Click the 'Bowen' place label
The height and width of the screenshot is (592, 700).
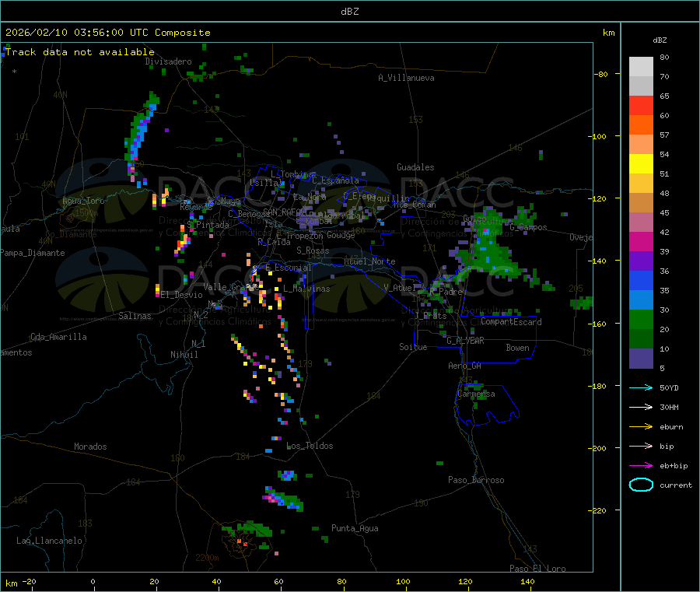[518, 349]
